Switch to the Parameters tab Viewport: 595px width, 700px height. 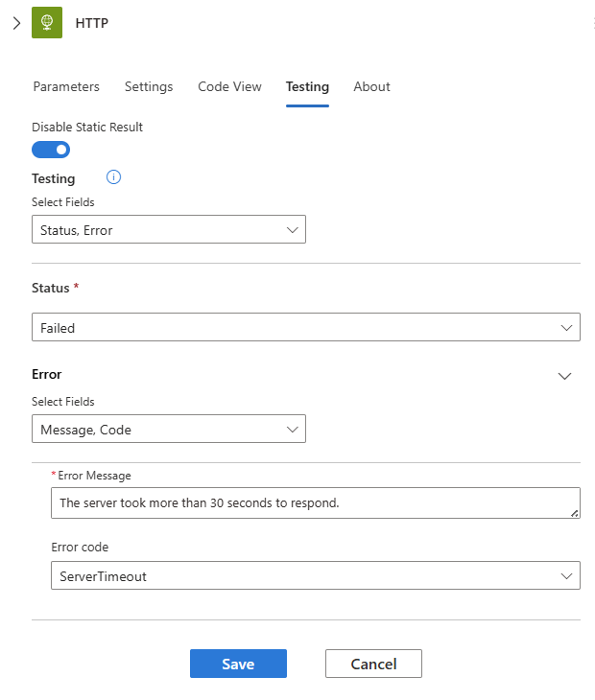66,86
